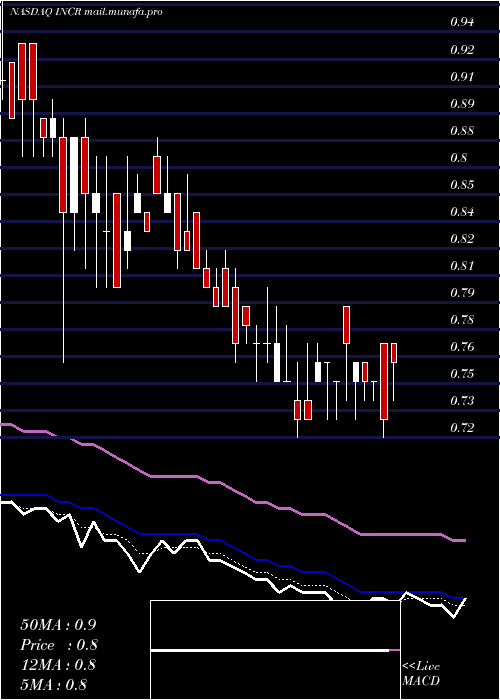Viewport: 500px width, 700px height.
Task: Click the 'NASDAQ INCR mail.munafa.pro' chart title
Action: (x=86, y=12)
